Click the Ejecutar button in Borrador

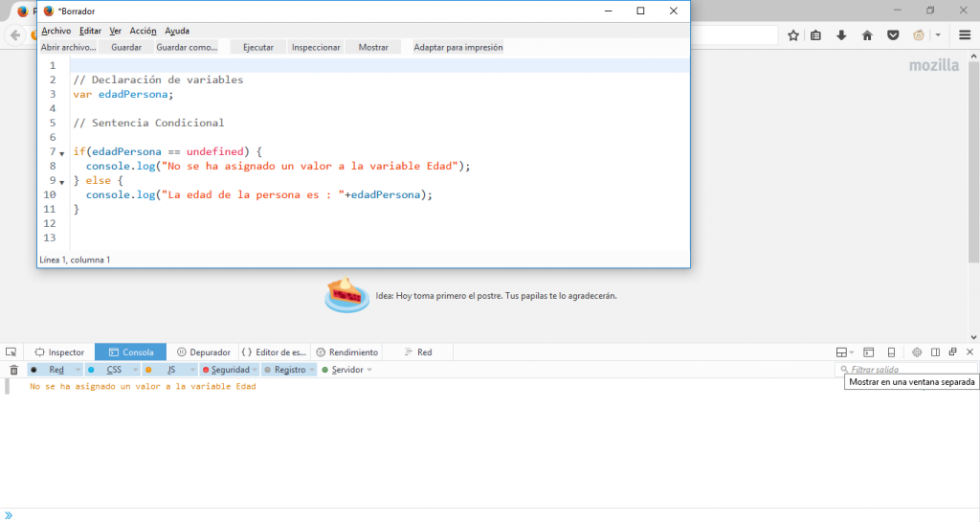pyautogui.click(x=257, y=47)
